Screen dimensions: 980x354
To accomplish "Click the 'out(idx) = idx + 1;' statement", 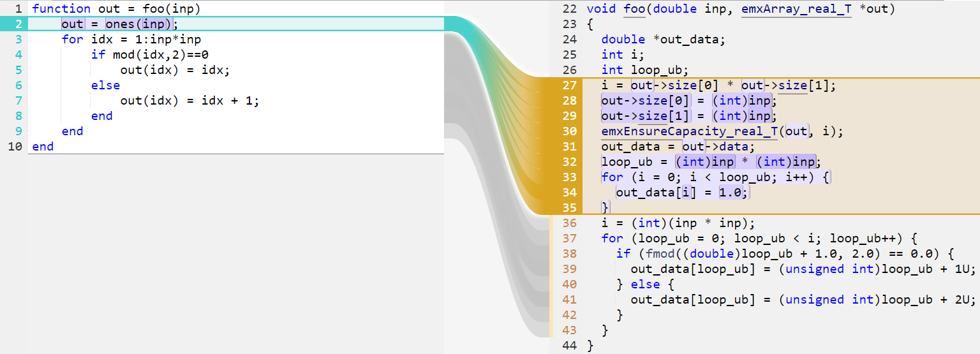I will (190, 101).
